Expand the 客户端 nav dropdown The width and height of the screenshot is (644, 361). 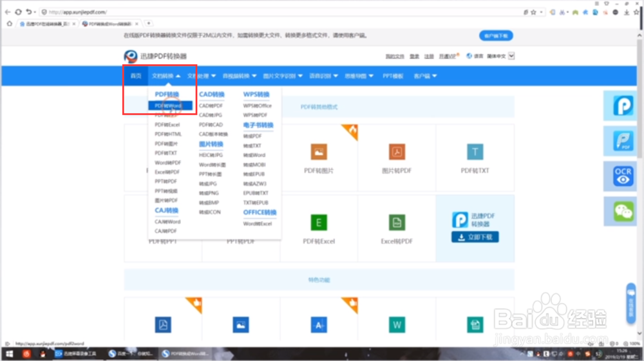tap(425, 76)
